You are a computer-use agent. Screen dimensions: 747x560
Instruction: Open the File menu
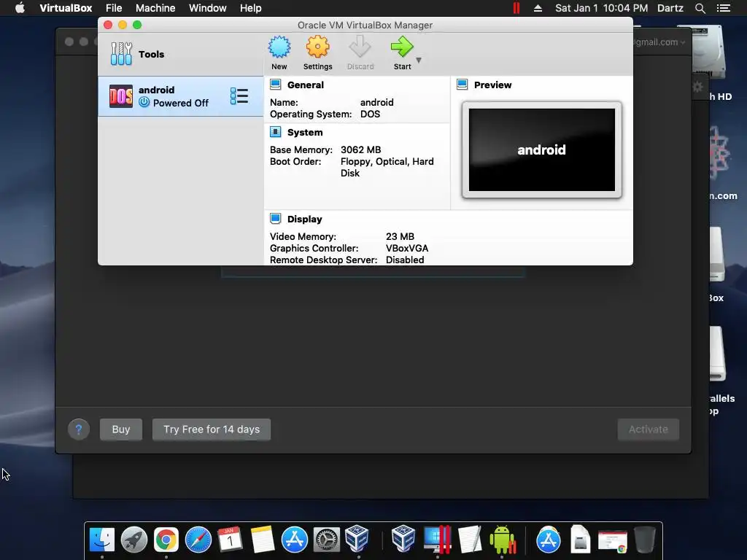click(114, 8)
